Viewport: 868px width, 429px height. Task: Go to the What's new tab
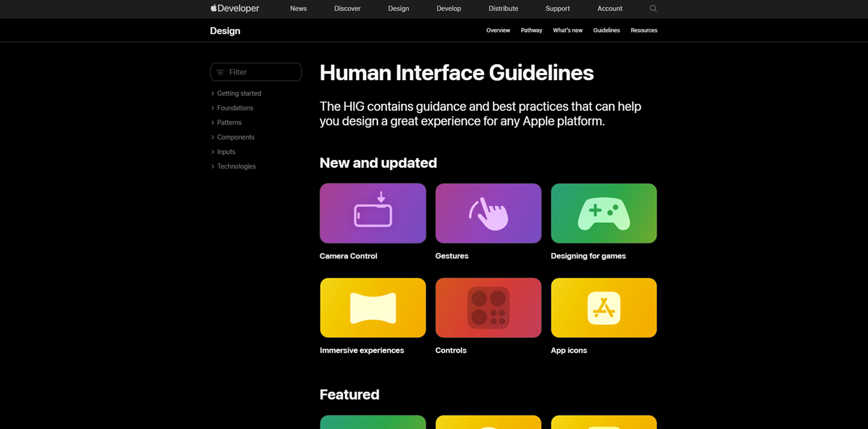[568, 30]
